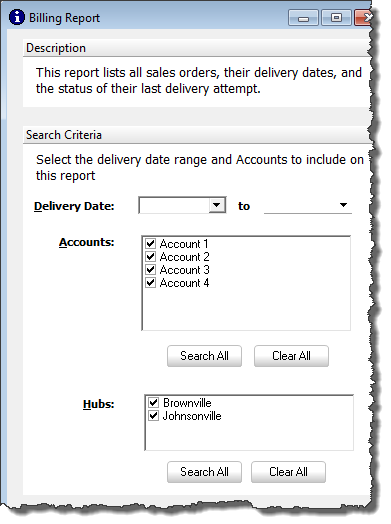Toggle the Account 2 checkbox
The width and height of the screenshot is (391, 524).
pyautogui.click(x=150, y=256)
